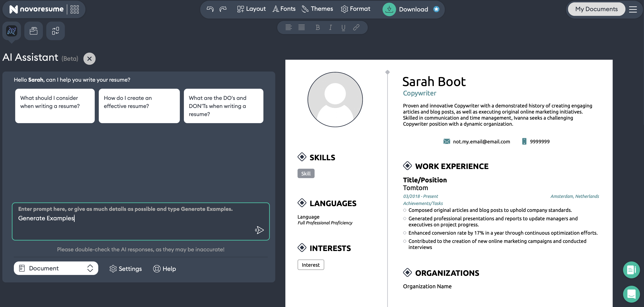Screen dimensions: 644x307
Task: Select the AI Assistant sidebar icon
Action: point(11,31)
